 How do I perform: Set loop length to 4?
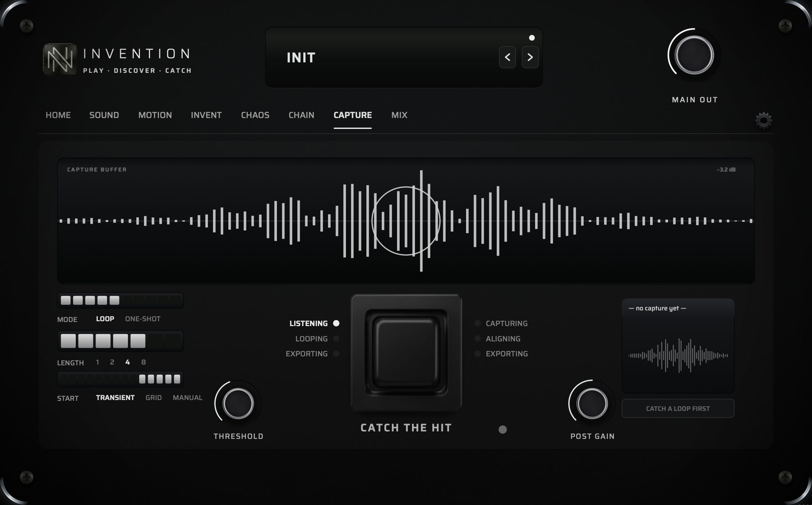tap(128, 362)
